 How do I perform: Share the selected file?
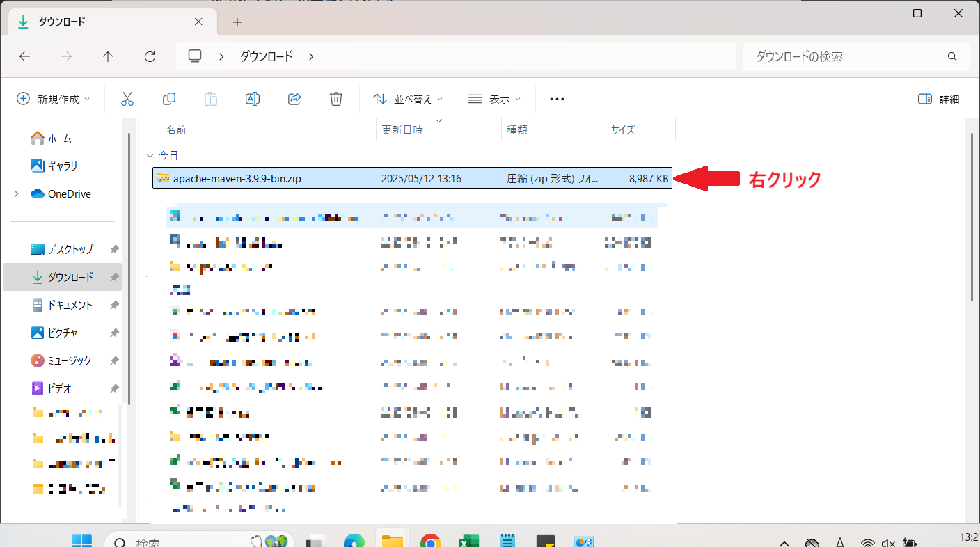click(x=294, y=99)
